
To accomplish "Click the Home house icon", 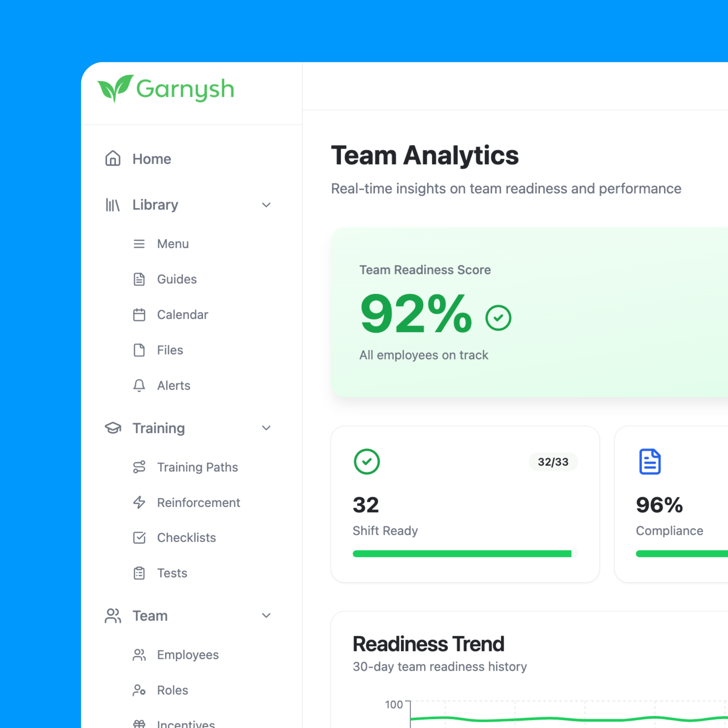I will (113, 159).
